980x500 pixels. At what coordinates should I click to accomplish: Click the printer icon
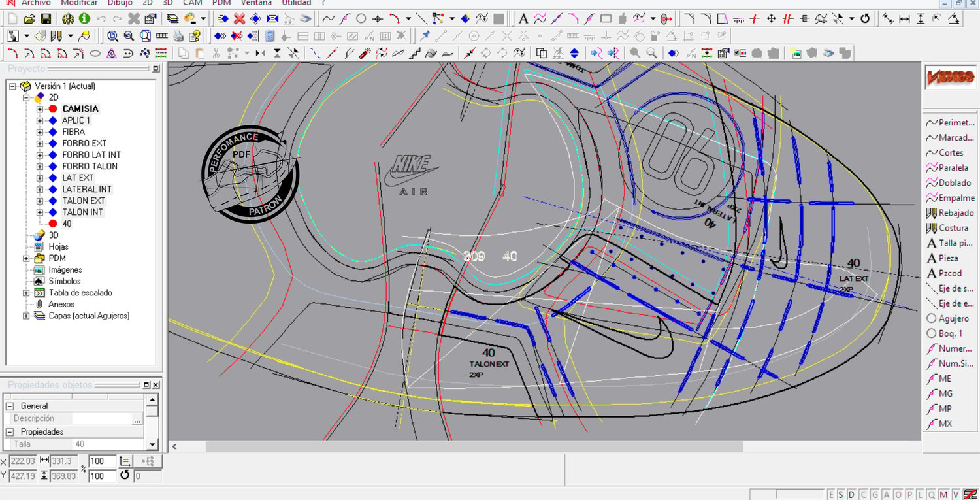tap(178, 35)
